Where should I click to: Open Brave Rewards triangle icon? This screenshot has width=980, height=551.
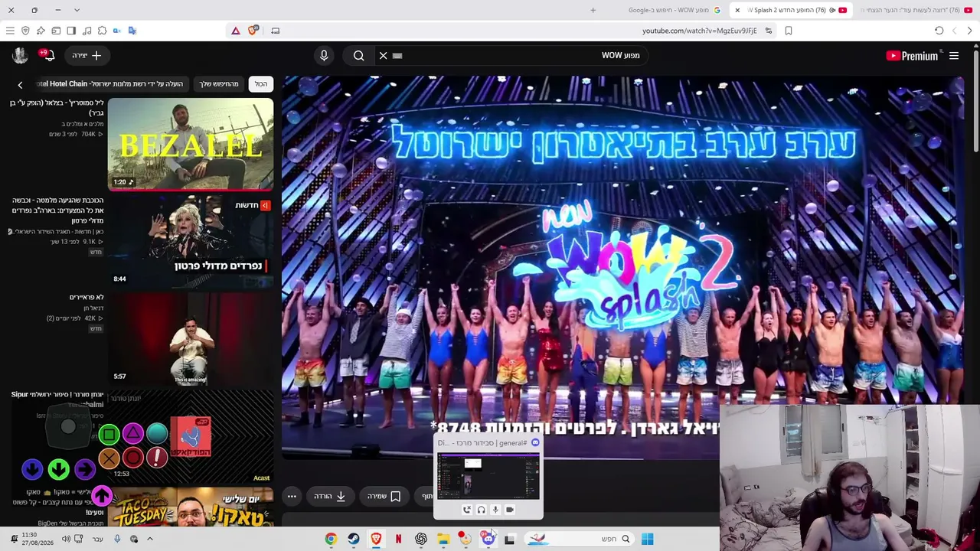(x=236, y=31)
